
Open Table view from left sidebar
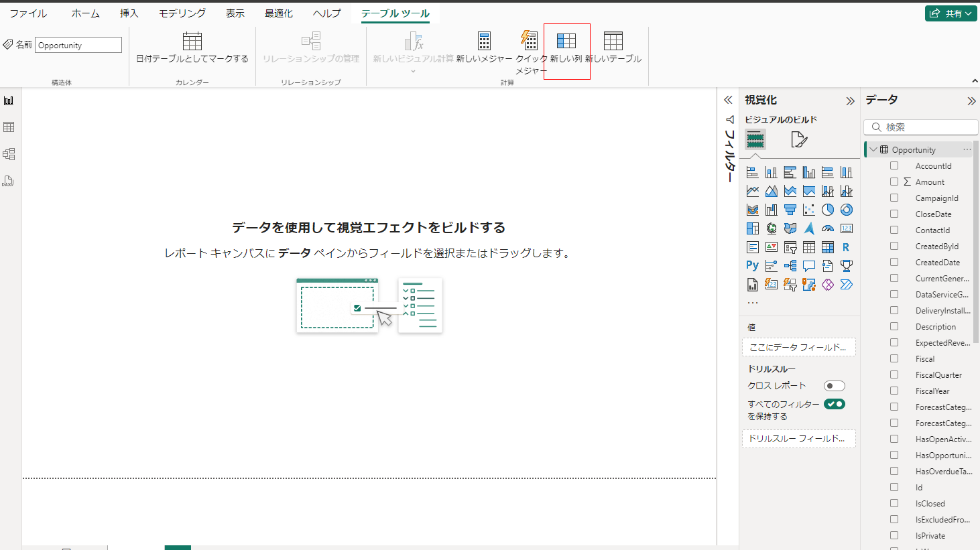point(9,127)
